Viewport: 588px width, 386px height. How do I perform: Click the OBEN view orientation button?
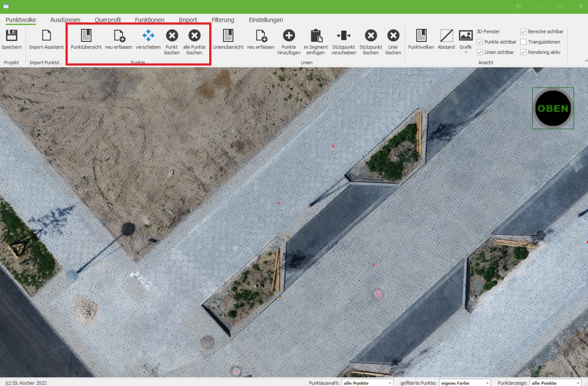click(553, 108)
